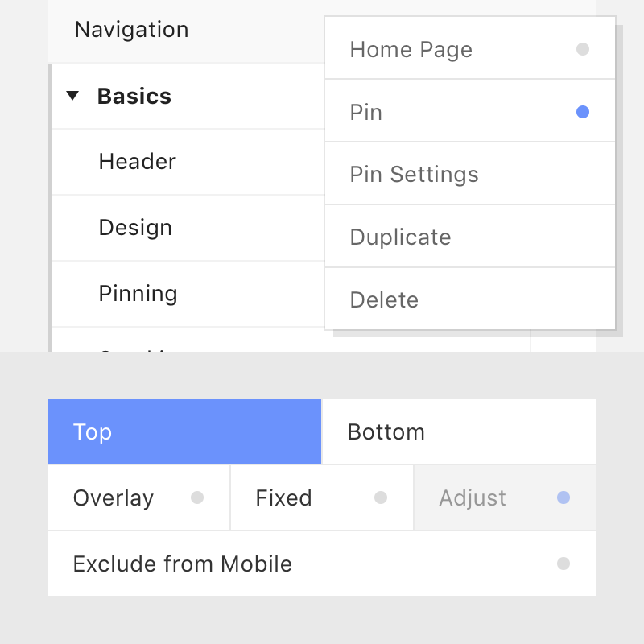Click the Navigation panel title

(131, 30)
